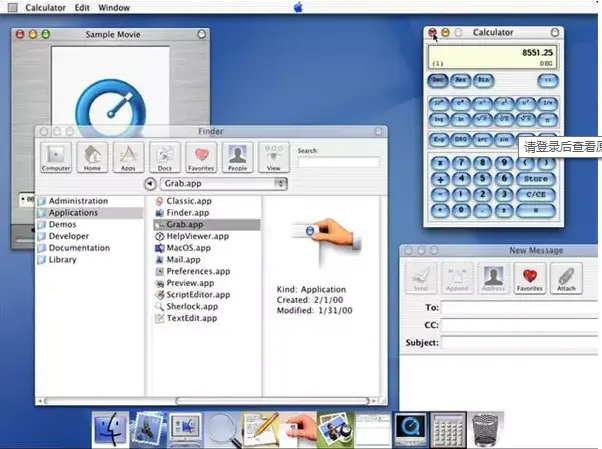Open Docs in Finder toolbar
Viewport: 602px width, 449px height.
click(x=165, y=157)
